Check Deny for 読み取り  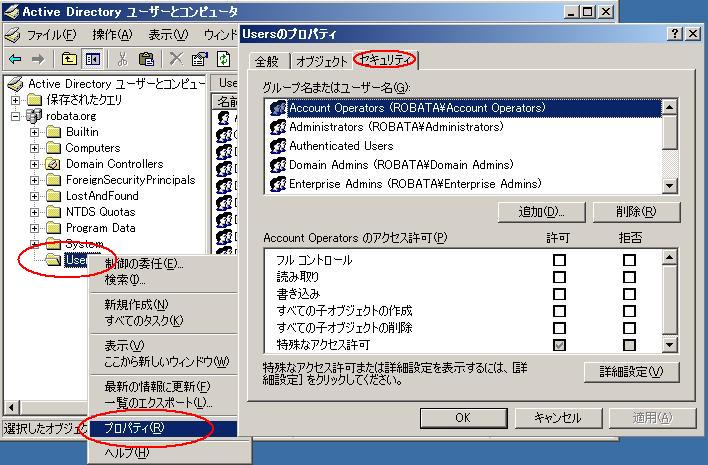[629, 277]
